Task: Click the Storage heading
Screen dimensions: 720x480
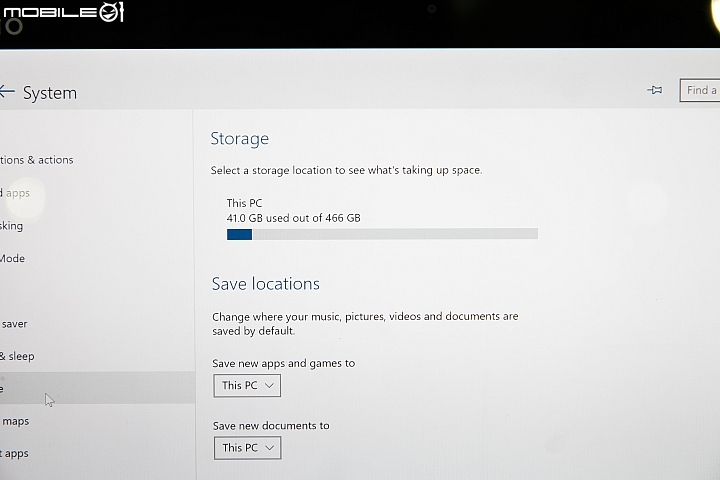Action: tap(240, 139)
